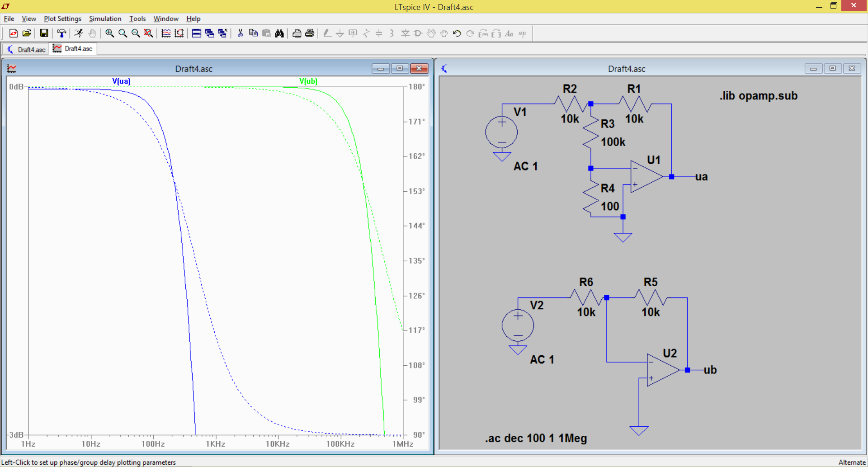Click the Copy icon in toolbar
The height and width of the screenshot is (467, 868).
point(253,33)
